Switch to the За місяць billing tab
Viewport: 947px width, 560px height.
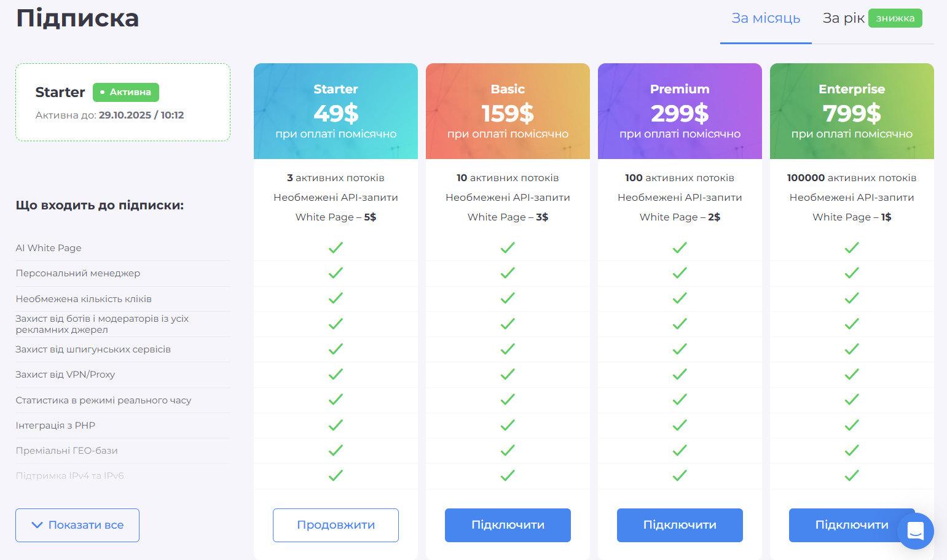pos(766,18)
